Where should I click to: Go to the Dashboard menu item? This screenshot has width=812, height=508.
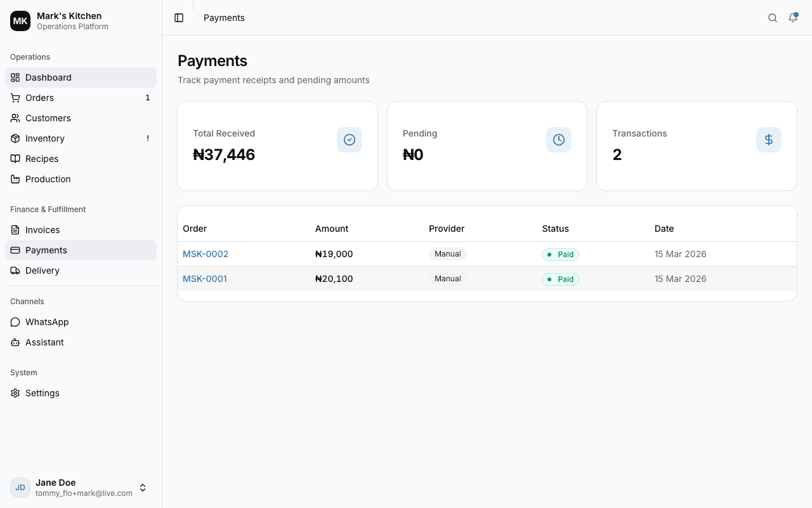coord(49,77)
